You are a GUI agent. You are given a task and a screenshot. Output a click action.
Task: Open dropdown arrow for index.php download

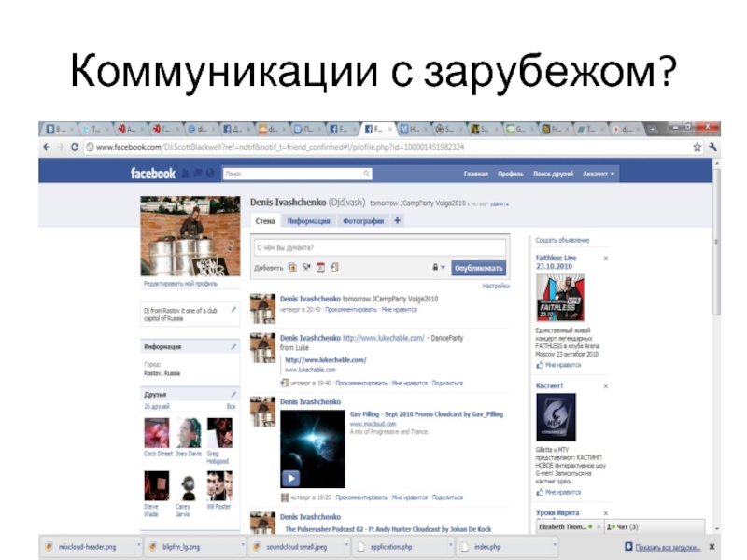(554, 544)
